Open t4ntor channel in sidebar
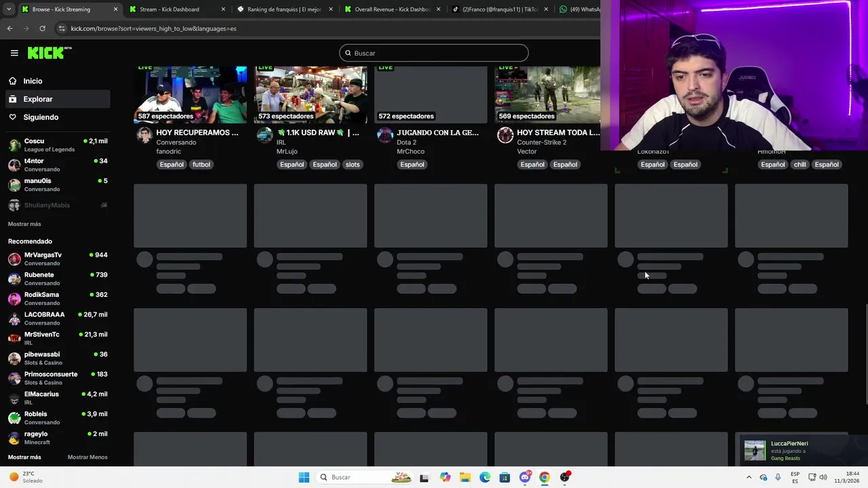This screenshot has width=868, height=488. [58, 165]
